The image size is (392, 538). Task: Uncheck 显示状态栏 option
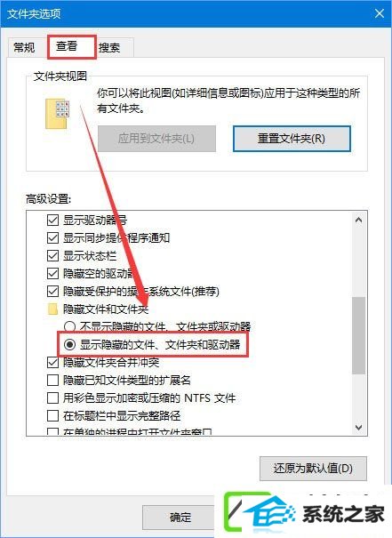pos(52,255)
